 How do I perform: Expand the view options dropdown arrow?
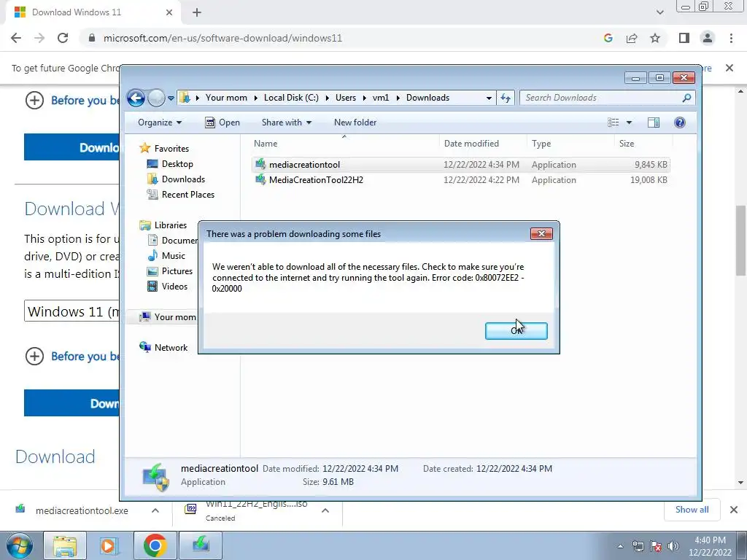(629, 122)
